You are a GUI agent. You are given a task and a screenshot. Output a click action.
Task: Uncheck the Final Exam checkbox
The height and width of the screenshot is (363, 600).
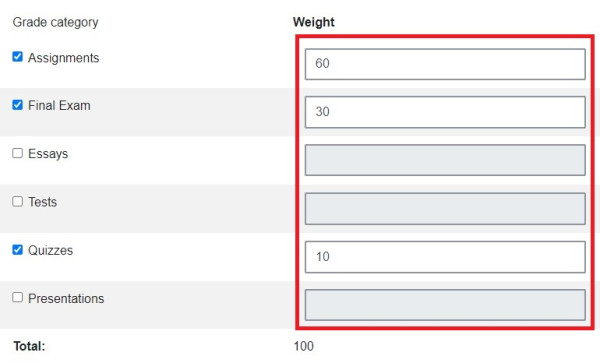(x=18, y=105)
